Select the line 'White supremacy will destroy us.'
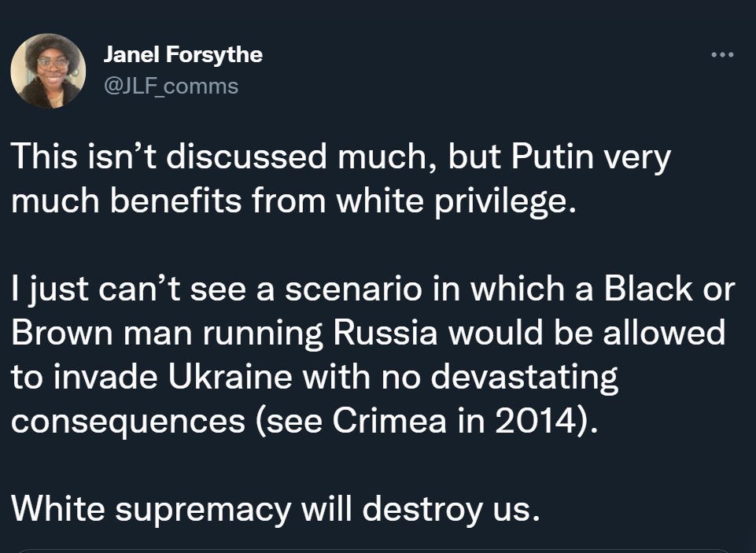756x553 pixels. tap(276, 509)
